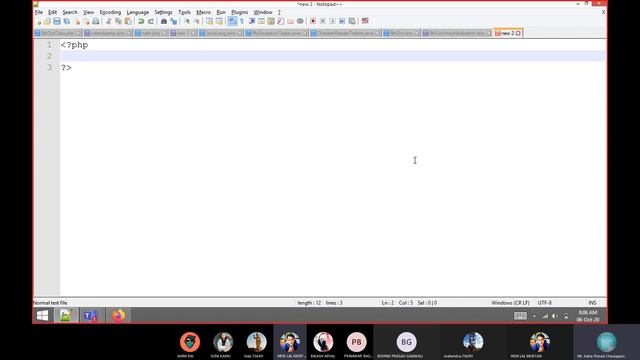Viewport: 640px width, 360px height.
Task: Toggle Word Wrap in the toolbar
Action: pyautogui.click(x=232, y=21)
